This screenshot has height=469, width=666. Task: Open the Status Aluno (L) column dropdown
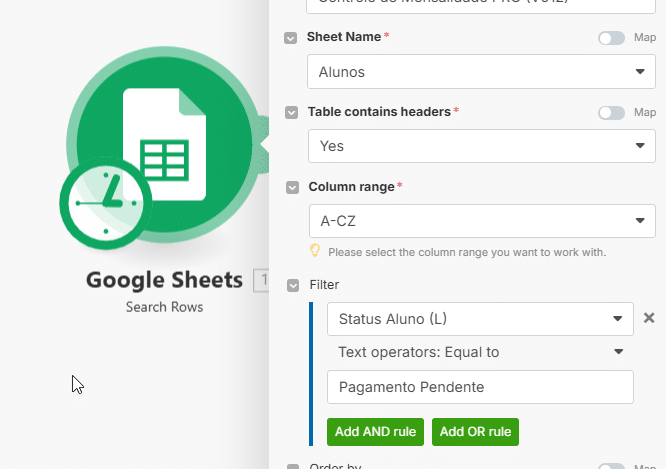pyautogui.click(x=480, y=319)
